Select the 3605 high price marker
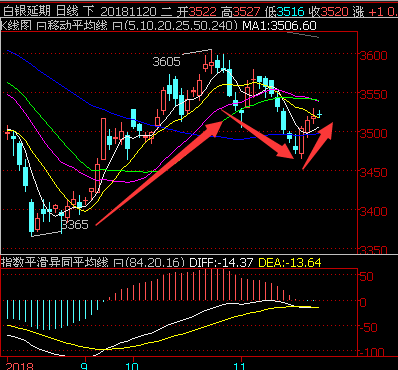The image size is (398, 370). point(166,62)
